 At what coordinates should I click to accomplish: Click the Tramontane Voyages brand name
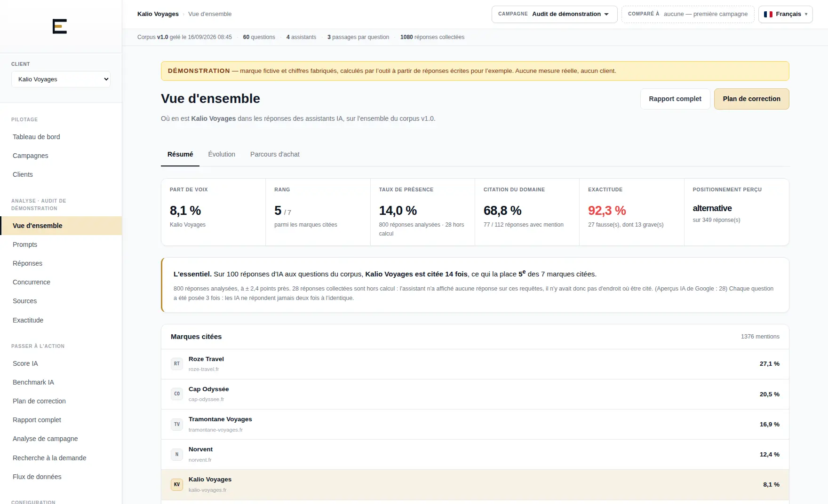(x=220, y=419)
